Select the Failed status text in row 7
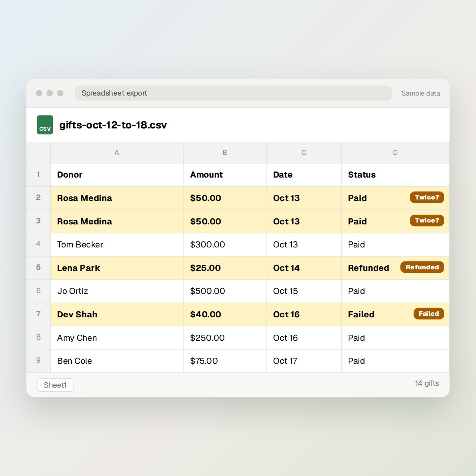 361,314
